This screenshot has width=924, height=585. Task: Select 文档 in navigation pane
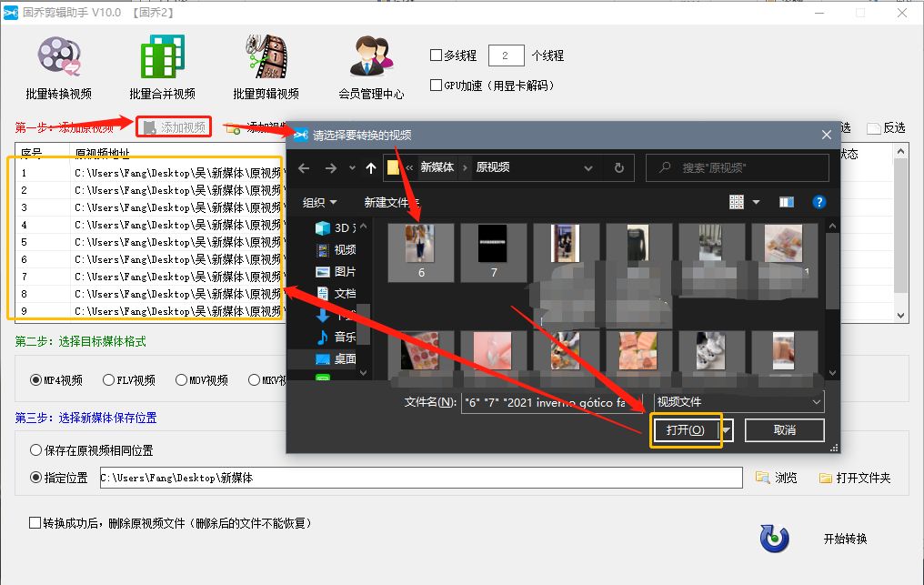(336, 294)
